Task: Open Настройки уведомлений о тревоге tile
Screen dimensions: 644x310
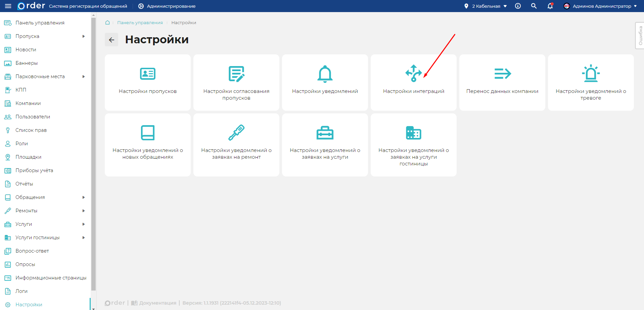Action: (x=591, y=82)
